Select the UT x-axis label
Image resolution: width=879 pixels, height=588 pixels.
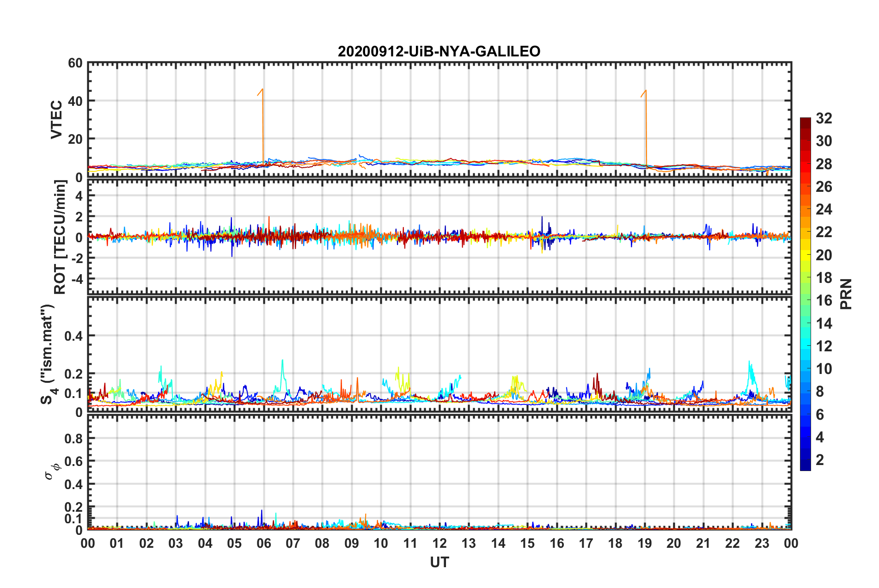click(x=439, y=562)
